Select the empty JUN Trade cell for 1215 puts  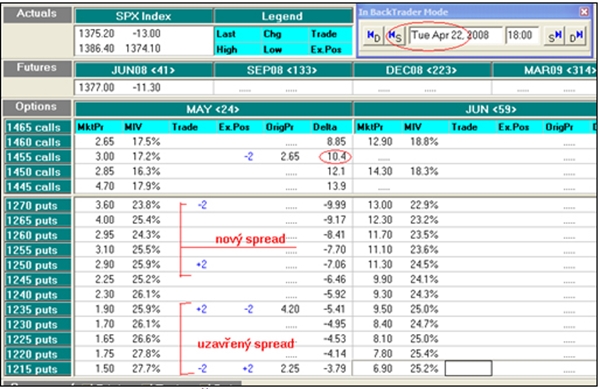point(468,368)
